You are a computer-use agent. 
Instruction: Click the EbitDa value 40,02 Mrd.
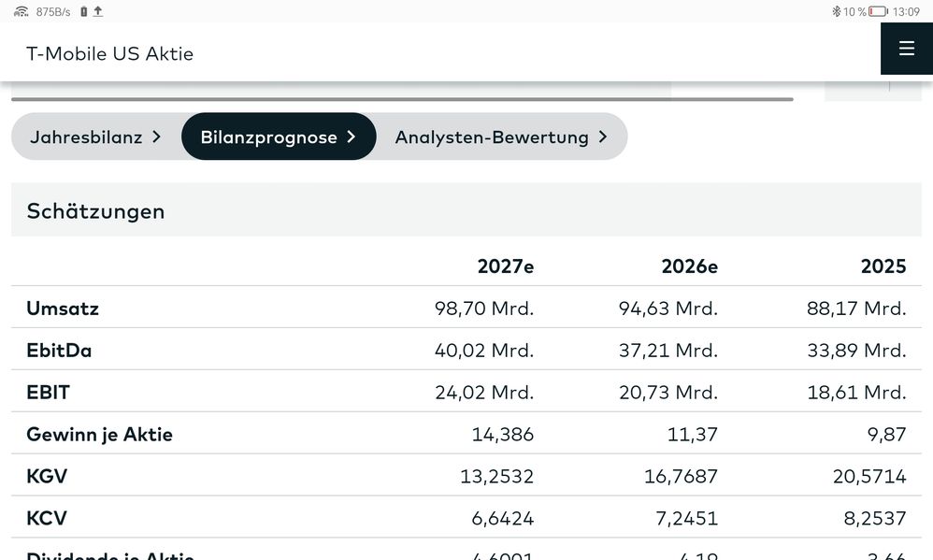[484, 350]
